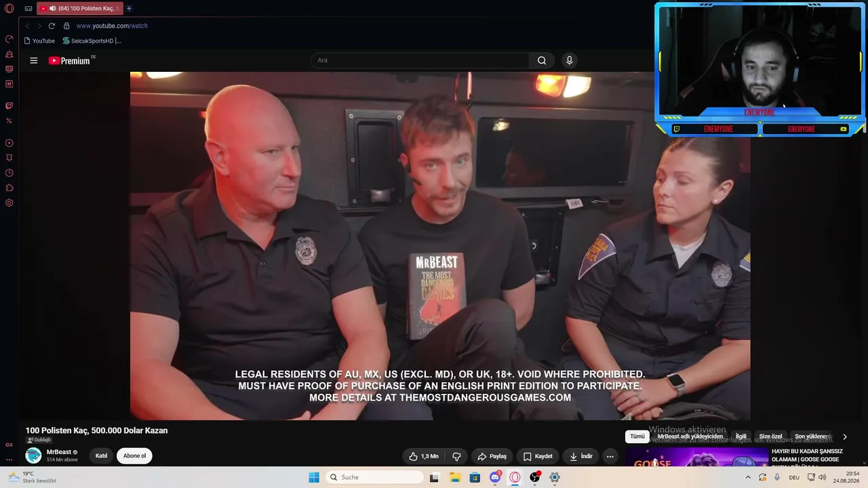This screenshot has width=868, height=488.
Task: Go to YouTube Premium home logo
Action: (x=69, y=60)
